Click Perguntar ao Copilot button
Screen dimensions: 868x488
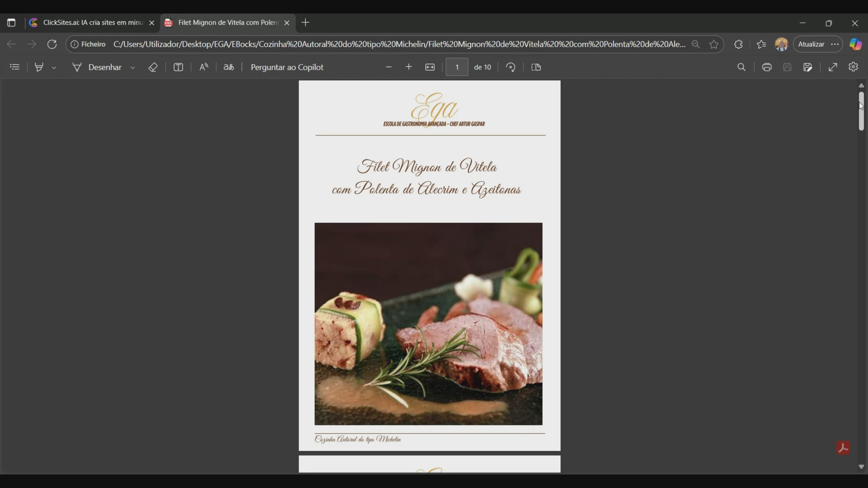click(x=287, y=67)
